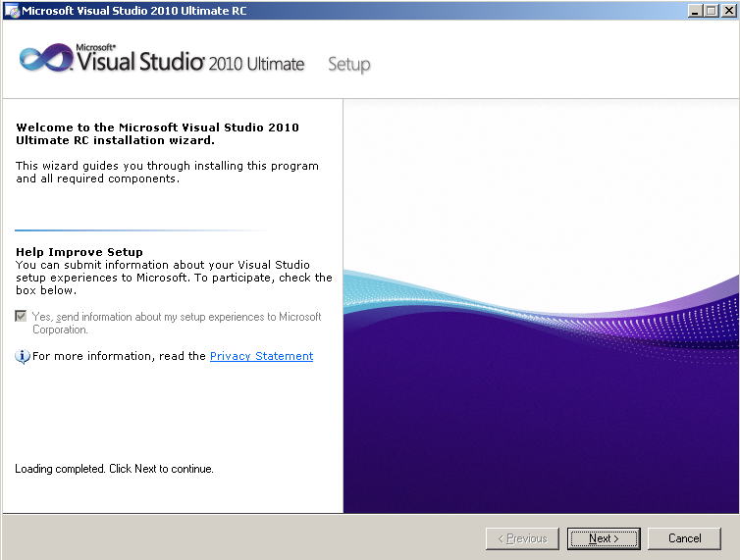Viewport: 740px width, 560px height.
Task: Click the grayed-out Previous button
Action: [x=522, y=538]
